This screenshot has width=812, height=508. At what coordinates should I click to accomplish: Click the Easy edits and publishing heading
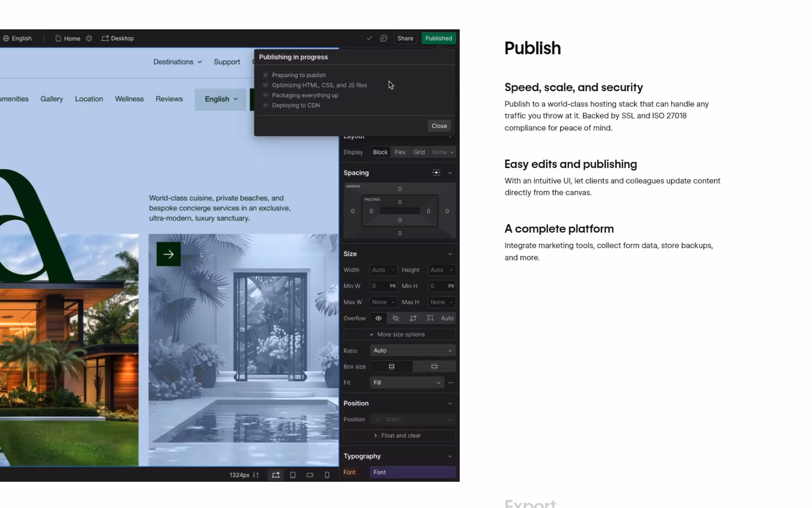click(570, 164)
